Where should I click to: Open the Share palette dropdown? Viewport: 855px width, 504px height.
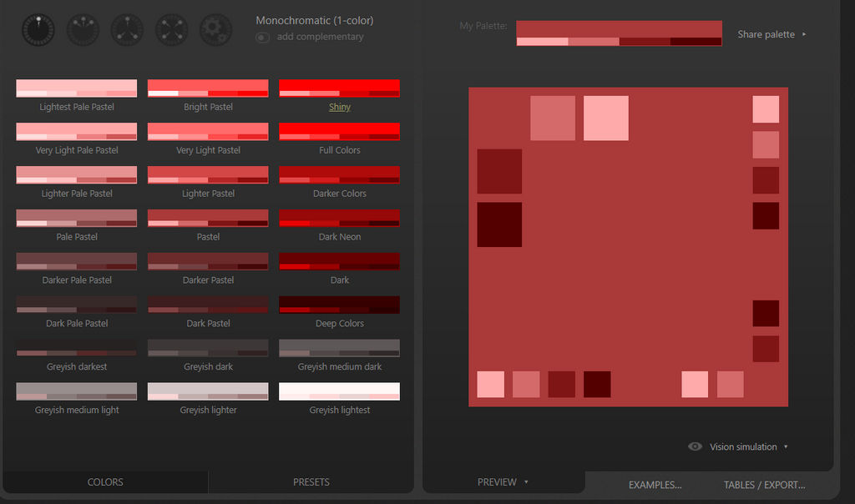coord(772,34)
